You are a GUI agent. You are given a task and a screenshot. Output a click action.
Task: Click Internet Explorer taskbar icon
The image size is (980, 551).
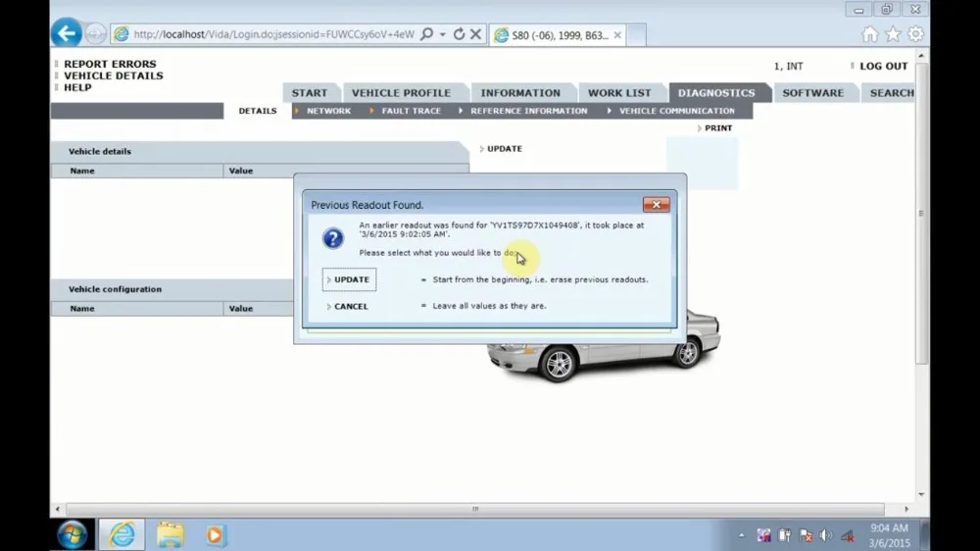(x=122, y=534)
